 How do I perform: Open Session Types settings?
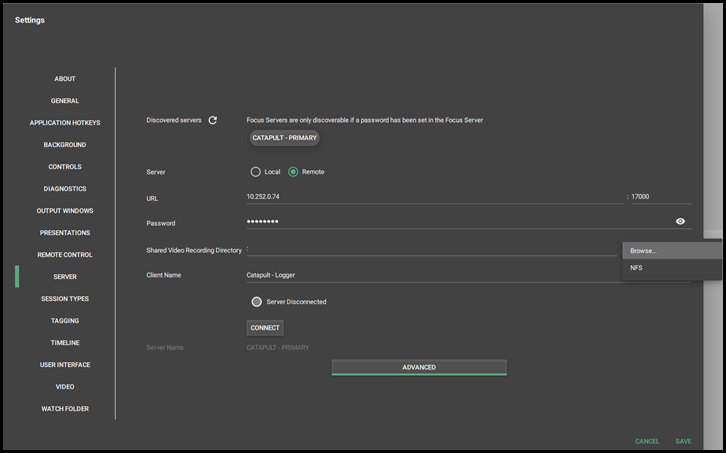click(x=65, y=299)
